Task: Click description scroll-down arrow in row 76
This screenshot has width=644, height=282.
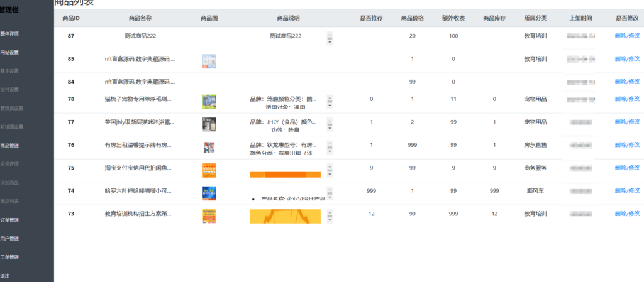Action: tap(330, 151)
